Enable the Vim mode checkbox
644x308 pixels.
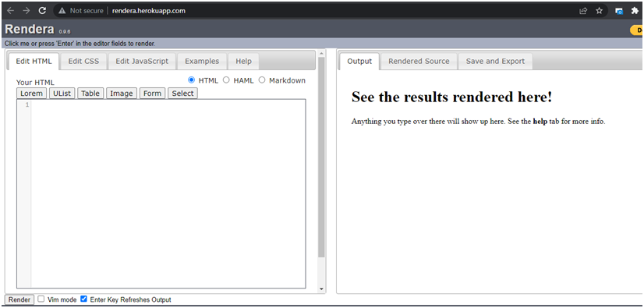pos(41,299)
